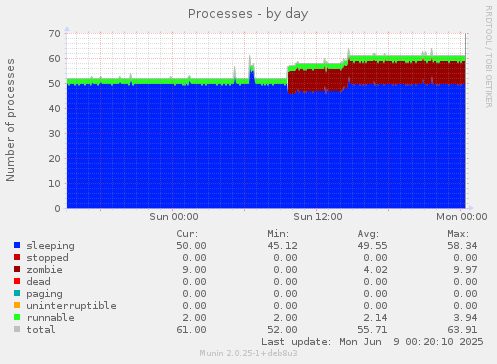Click the 'Last update' timestamp line
Viewport: 497px width, 364px height.
point(372,342)
